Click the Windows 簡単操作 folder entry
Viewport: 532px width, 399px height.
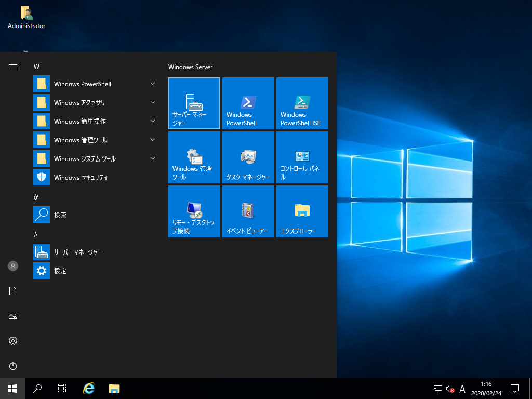(x=96, y=121)
